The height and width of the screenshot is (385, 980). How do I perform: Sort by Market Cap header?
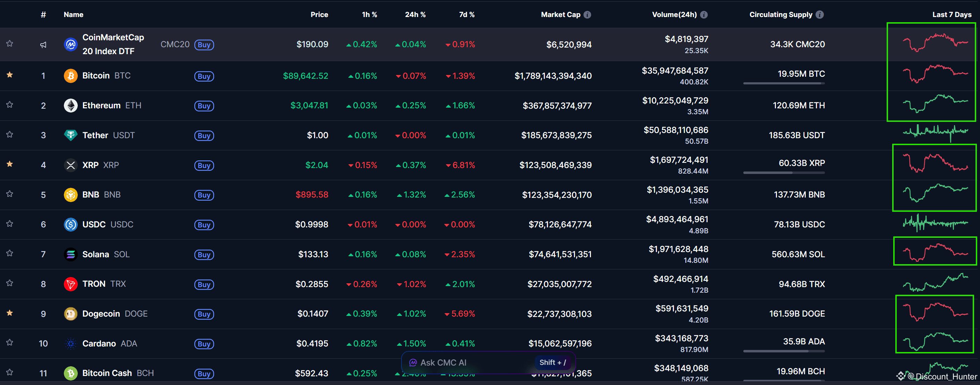click(560, 15)
